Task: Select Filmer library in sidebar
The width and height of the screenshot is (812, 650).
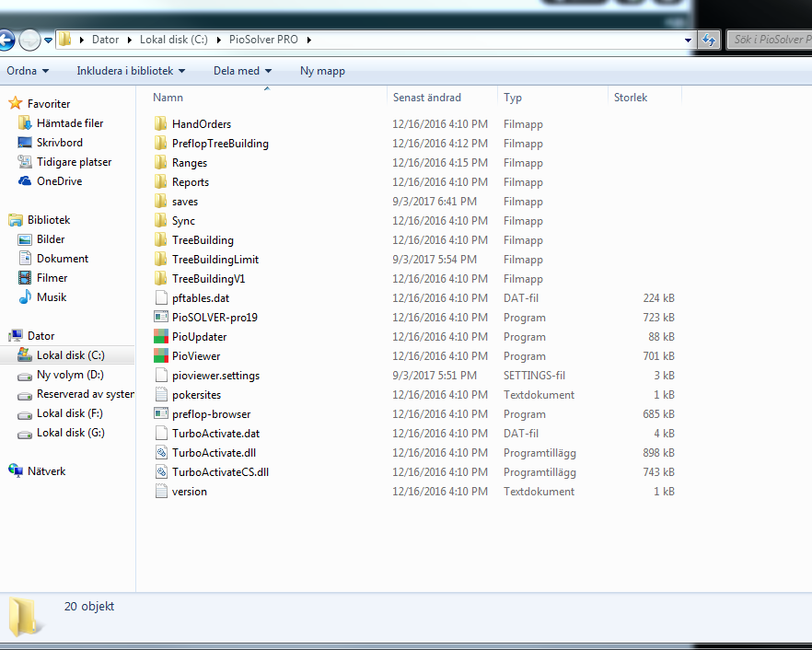Action: tap(52, 278)
